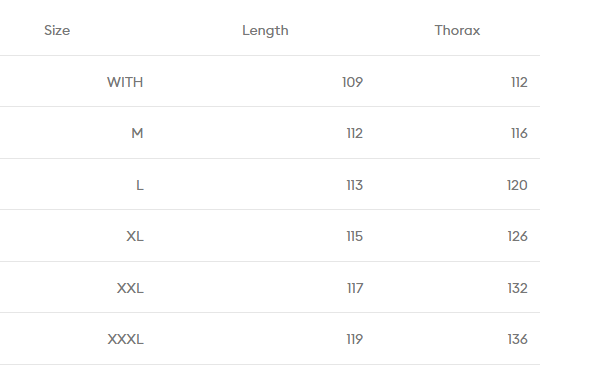This screenshot has height=369, width=599.
Task: Click thorax value 126 for XL
Action: [517, 236]
